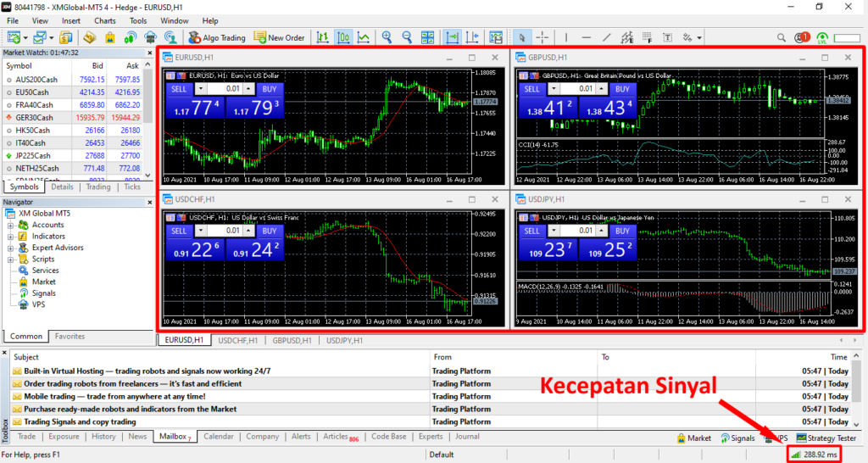Click the Market Watch vertical scrollbar
868x463 pixels.
[x=147, y=120]
